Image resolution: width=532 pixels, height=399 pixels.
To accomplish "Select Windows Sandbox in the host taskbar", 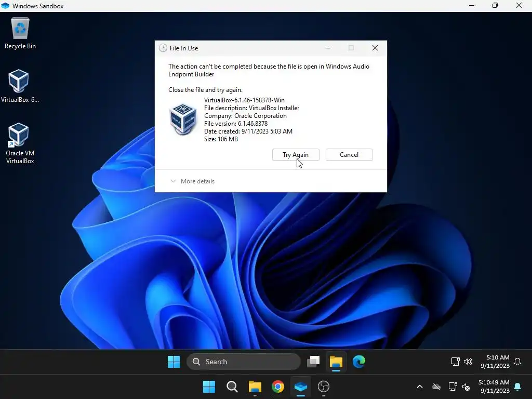I will (x=301, y=387).
